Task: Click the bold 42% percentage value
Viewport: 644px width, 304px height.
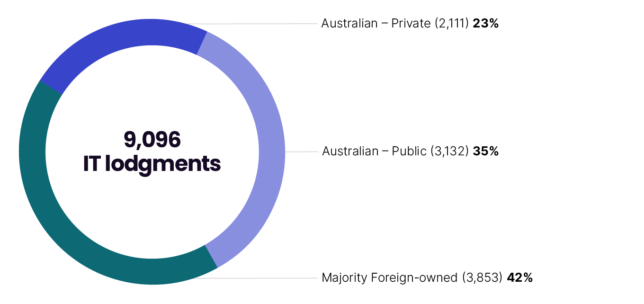Action: pos(520,277)
